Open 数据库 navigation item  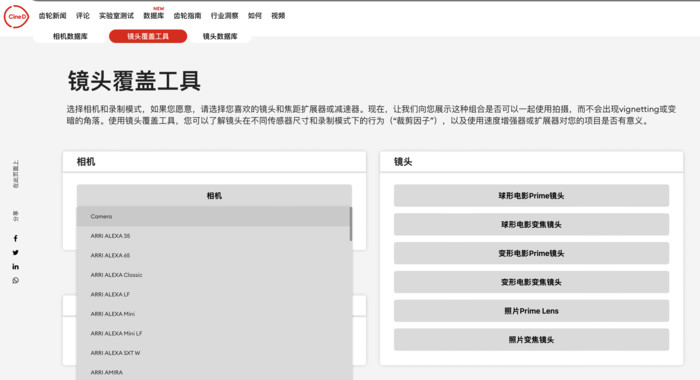coord(154,16)
